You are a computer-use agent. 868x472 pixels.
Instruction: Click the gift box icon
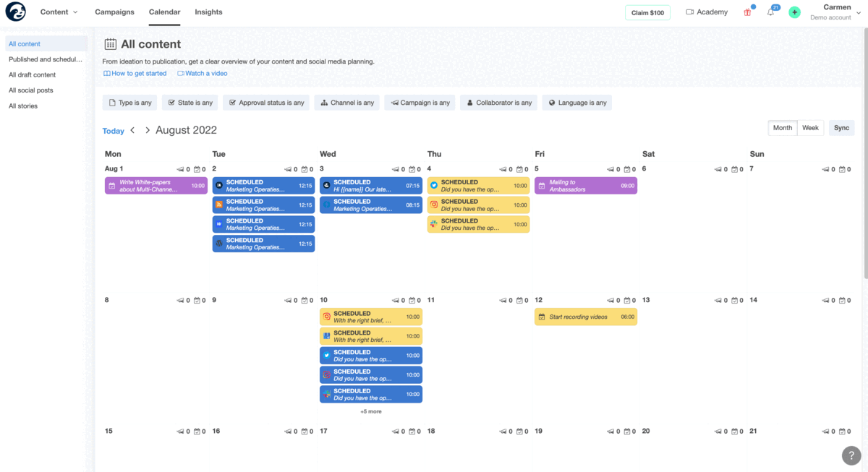747,12
